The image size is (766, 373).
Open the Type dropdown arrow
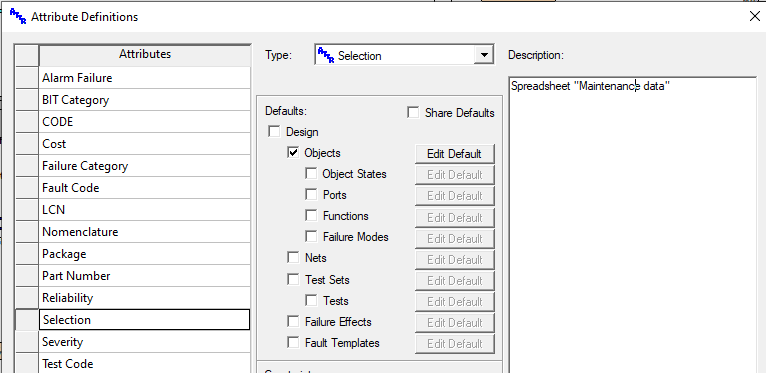[x=484, y=55]
